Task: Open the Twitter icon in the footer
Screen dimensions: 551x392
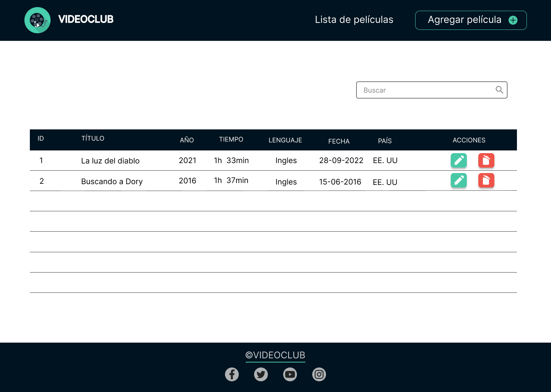Action: 261,374
